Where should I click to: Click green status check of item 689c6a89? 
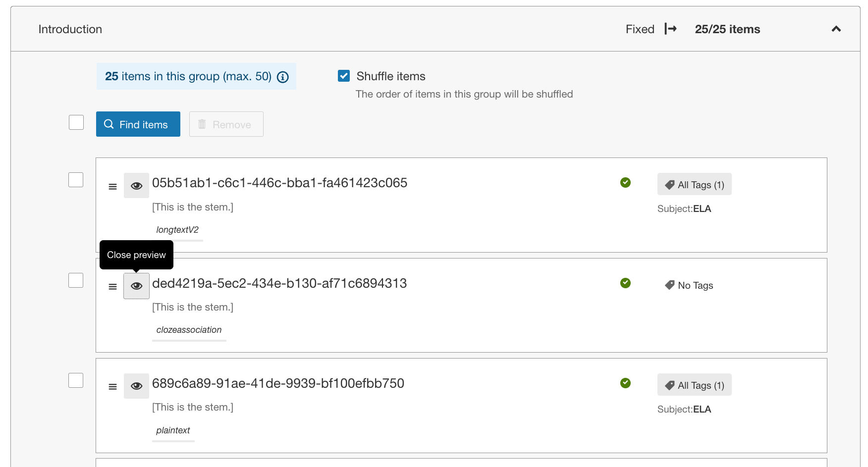click(x=625, y=383)
